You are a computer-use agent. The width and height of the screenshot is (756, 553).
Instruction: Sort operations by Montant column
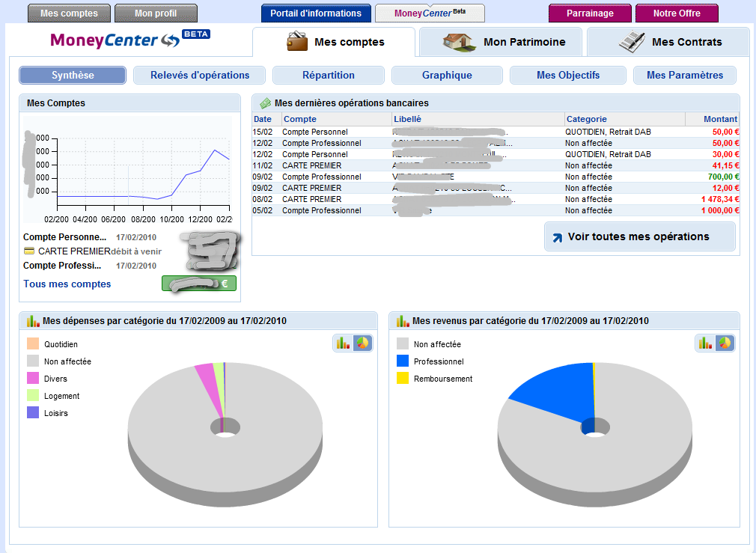720,119
